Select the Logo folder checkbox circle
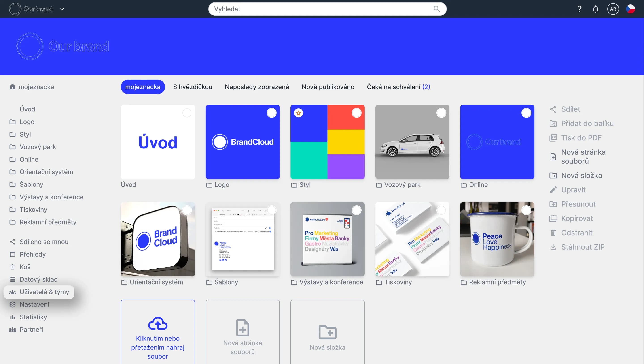 (271, 113)
